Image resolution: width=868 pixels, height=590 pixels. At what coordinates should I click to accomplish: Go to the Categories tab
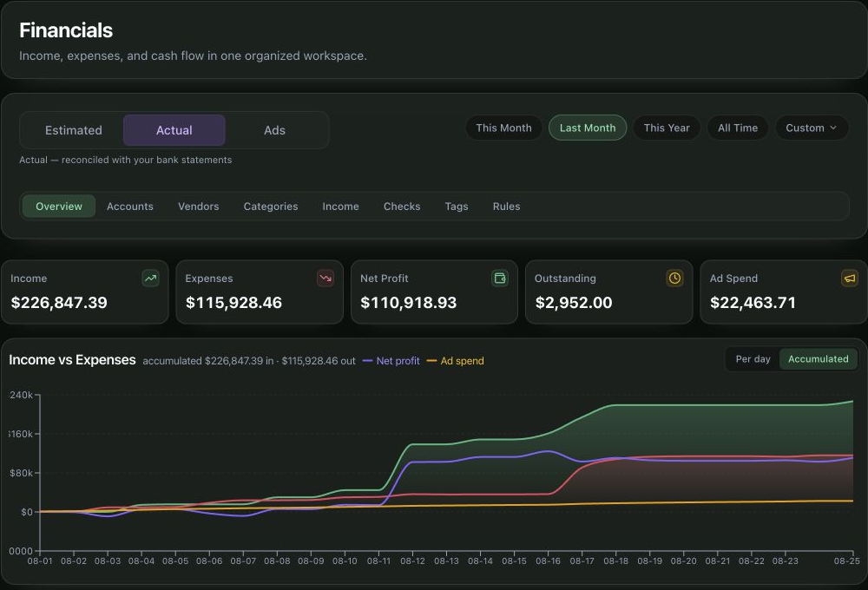(271, 206)
